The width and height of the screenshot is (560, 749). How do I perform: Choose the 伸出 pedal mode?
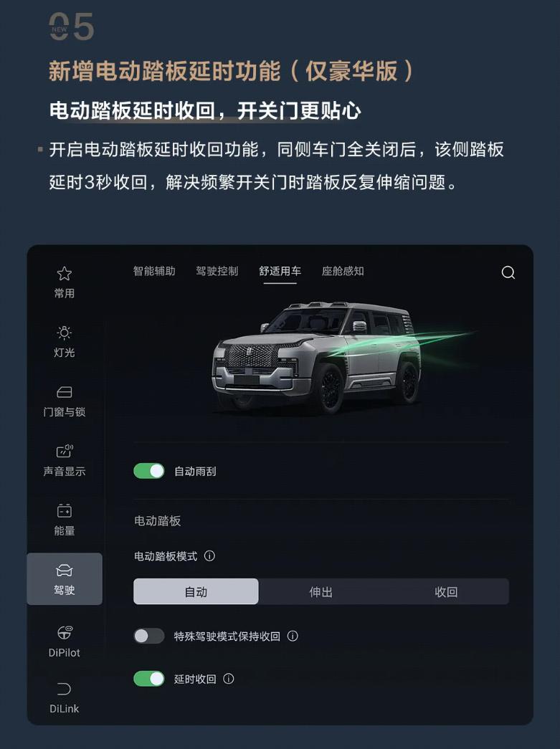(x=321, y=592)
